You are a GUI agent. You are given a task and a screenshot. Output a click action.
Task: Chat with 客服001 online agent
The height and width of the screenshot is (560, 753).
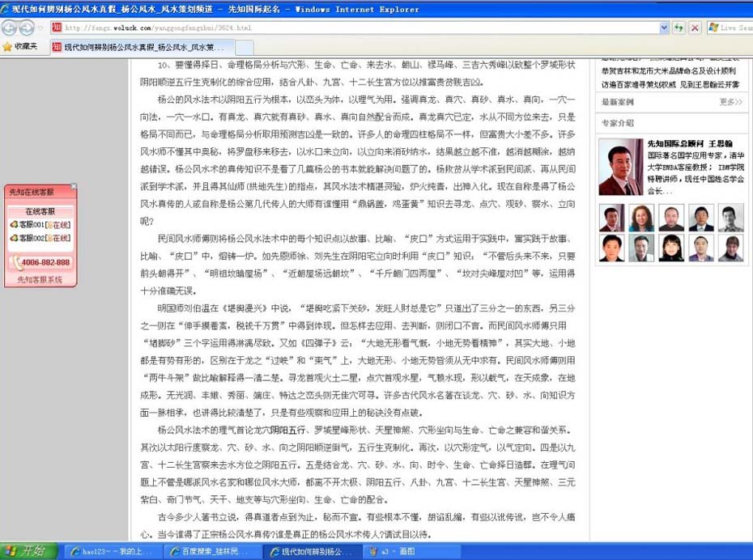pyautogui.click(x=40, y=225)
